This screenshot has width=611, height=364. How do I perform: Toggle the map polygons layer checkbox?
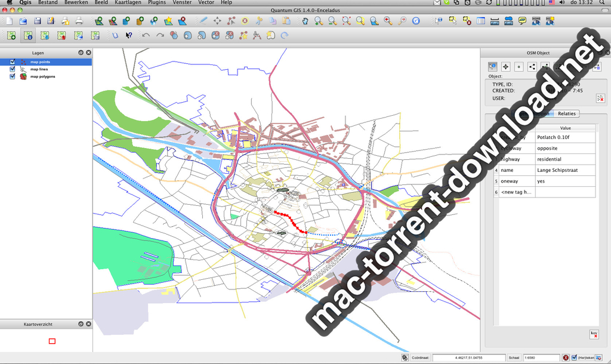pyautogui.click(x=13, y=76)
